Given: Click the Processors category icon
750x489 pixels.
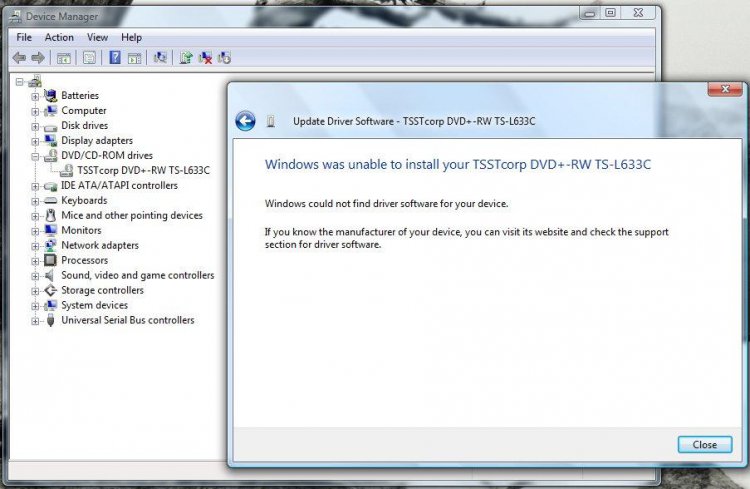Looking at the screenshot, I should click(x=50, y=260).
